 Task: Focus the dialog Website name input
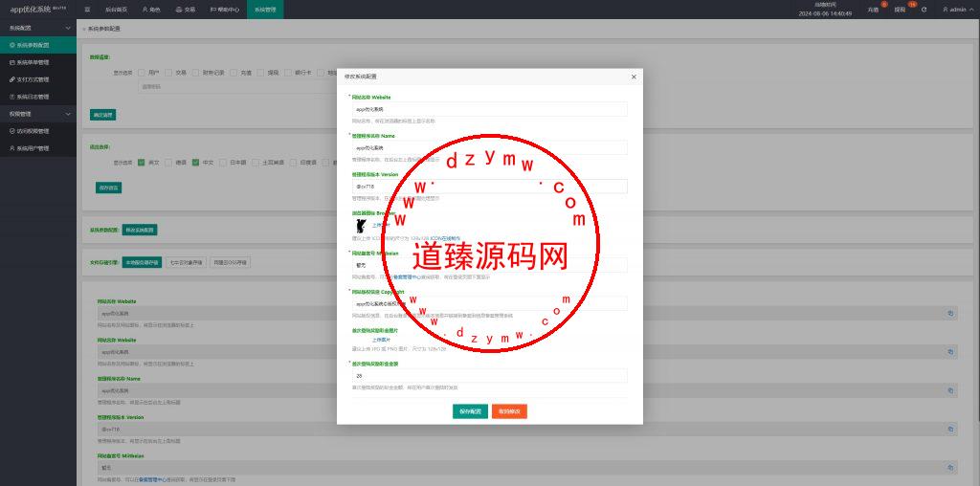coord(489,109)
